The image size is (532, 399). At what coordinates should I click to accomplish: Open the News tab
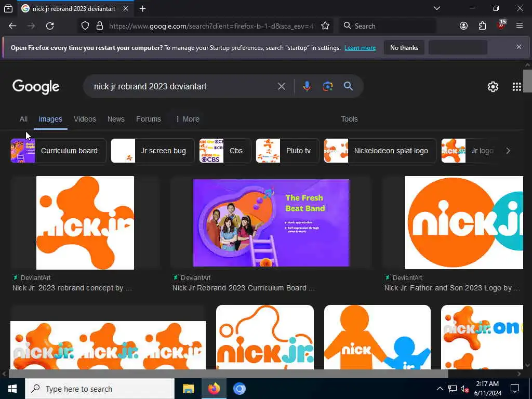click(x=116, y=119)
